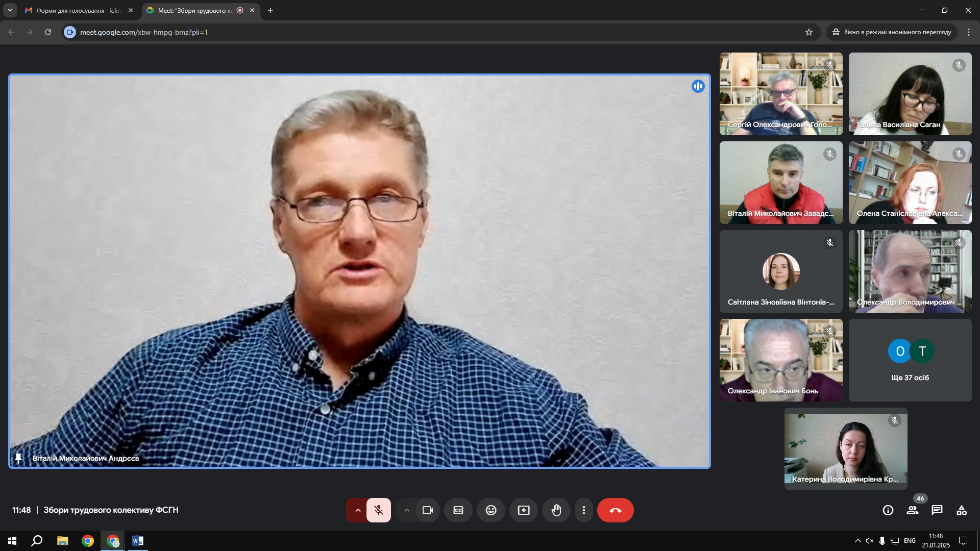Expand the audio settings chevron

pyautogui.click(x=358, y=510)
